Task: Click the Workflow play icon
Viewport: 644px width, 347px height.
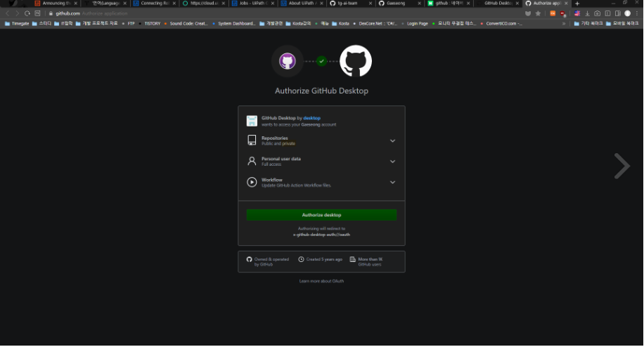Action: point(252,182)
